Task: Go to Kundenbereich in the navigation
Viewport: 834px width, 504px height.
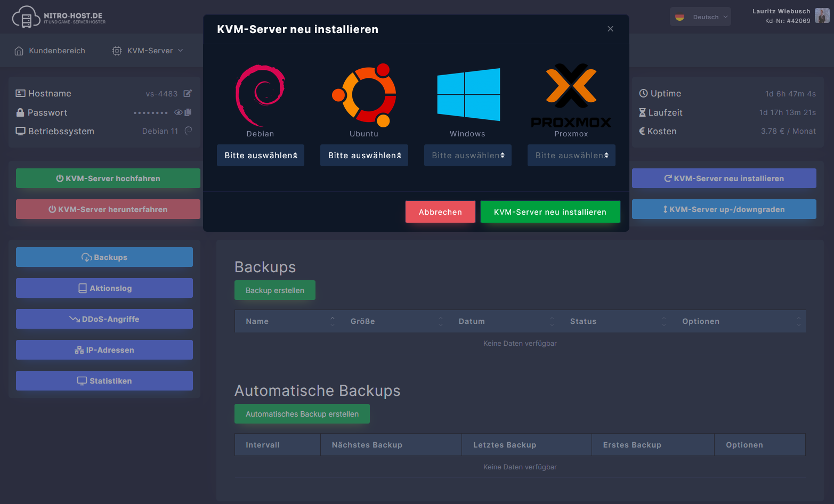Action: pyautogui.click(x=50, y=51)
